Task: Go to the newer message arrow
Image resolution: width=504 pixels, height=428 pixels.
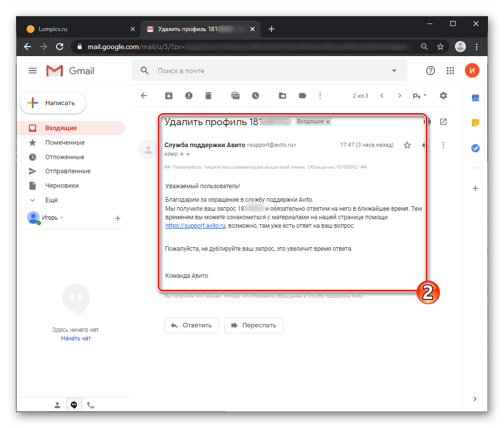Action: (382, 96)
